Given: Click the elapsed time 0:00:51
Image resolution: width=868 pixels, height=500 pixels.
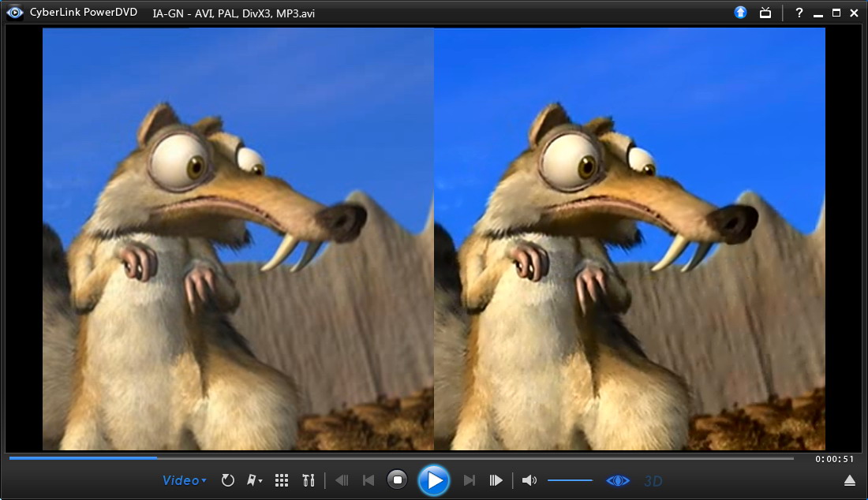Looking at the screenshot, I should click(x=834, y=459).
